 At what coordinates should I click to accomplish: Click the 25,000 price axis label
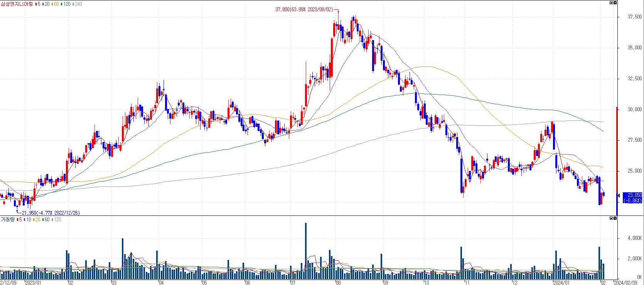click(x=635, y=171)
